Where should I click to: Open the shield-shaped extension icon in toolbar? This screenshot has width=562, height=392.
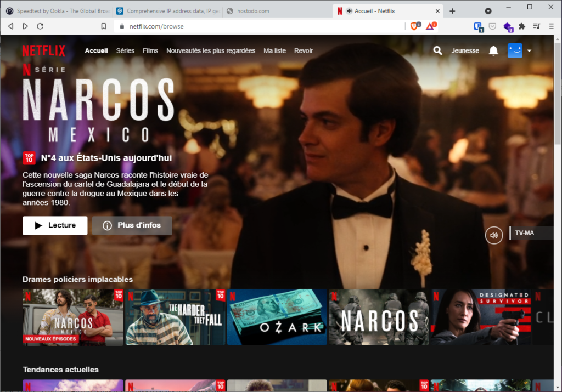pos(492,26)
